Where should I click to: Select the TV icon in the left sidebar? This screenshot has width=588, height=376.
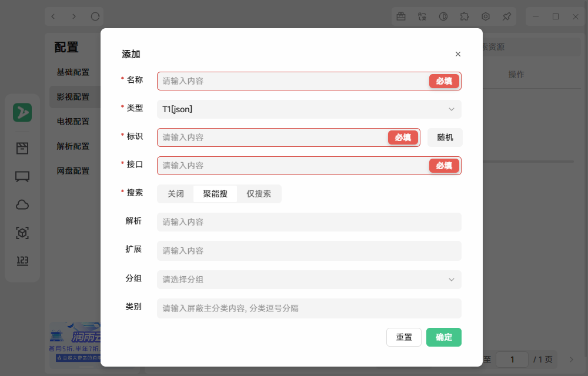pyautogui.click(x=22, y=176)
